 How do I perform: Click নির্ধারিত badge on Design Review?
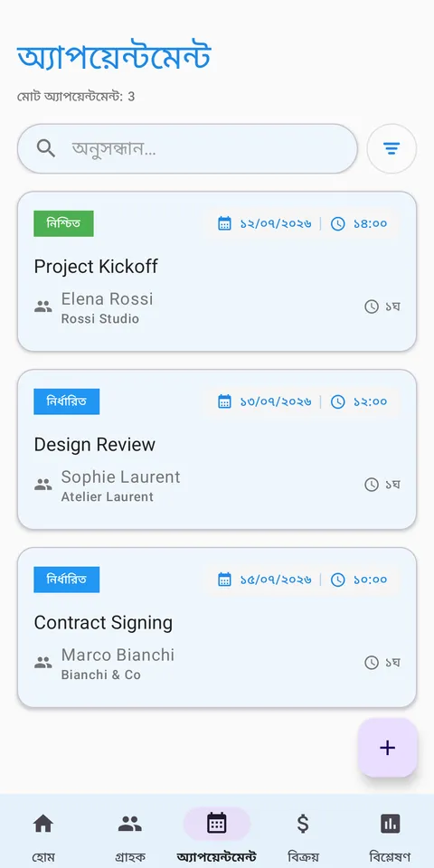point(66,401)
